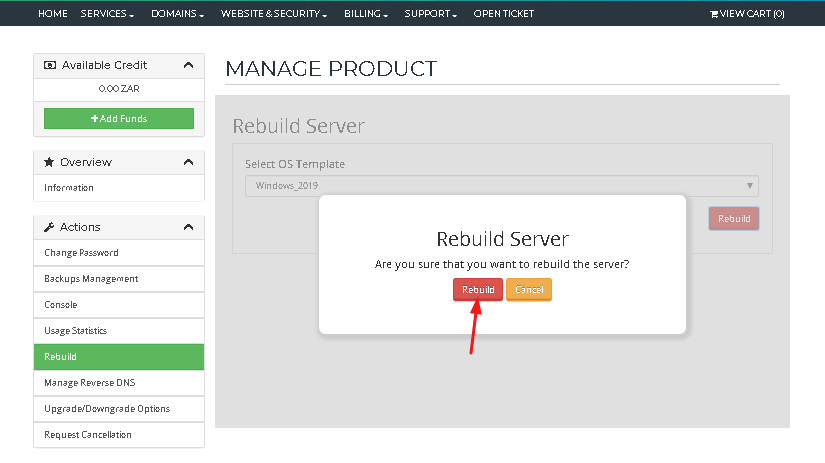
Task: Open the Billing menu
Action: pyautogui.click(x=366, y=14)
